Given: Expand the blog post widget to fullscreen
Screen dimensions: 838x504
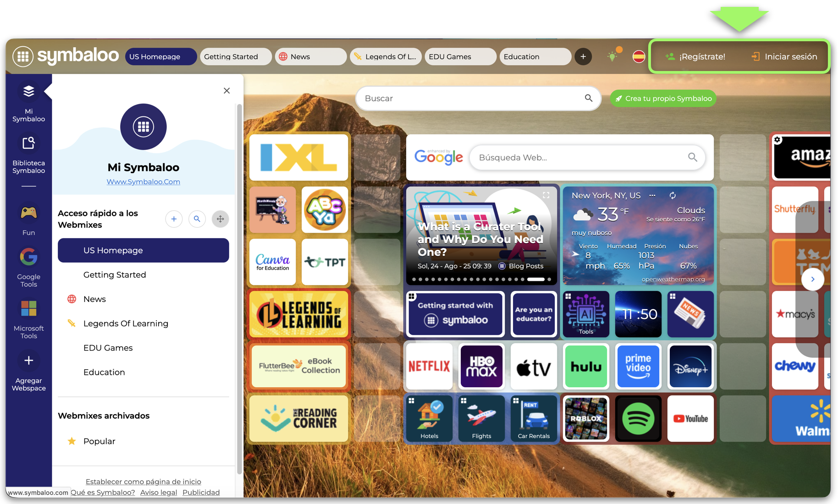Looking at the screenshot, I should click(546, 195).
